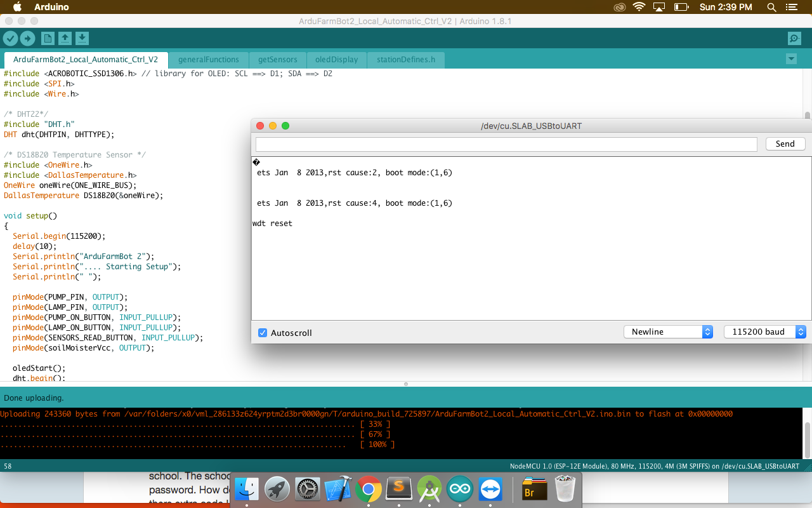Click the Open sketch up-arrow icon

(x=65, y=39)
